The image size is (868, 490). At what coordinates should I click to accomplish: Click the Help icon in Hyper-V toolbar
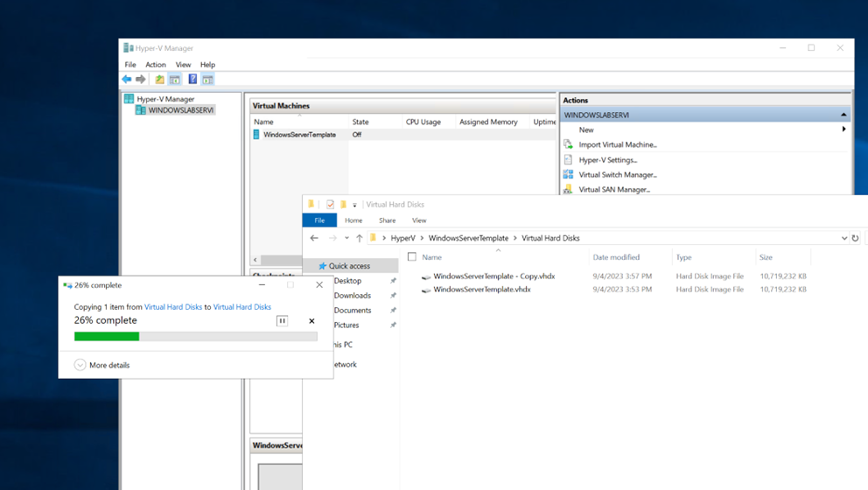click(x=192, y=80)
